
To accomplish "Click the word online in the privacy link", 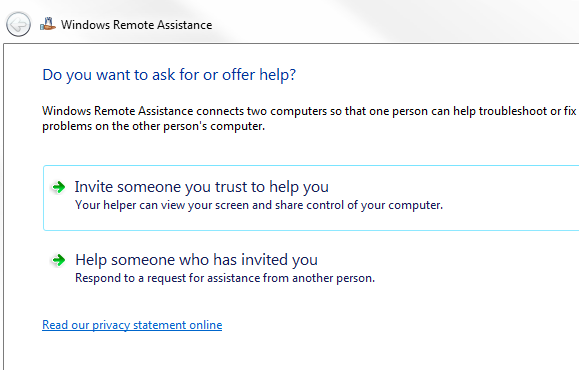I will pyautogui.click(x=205, y=325).
